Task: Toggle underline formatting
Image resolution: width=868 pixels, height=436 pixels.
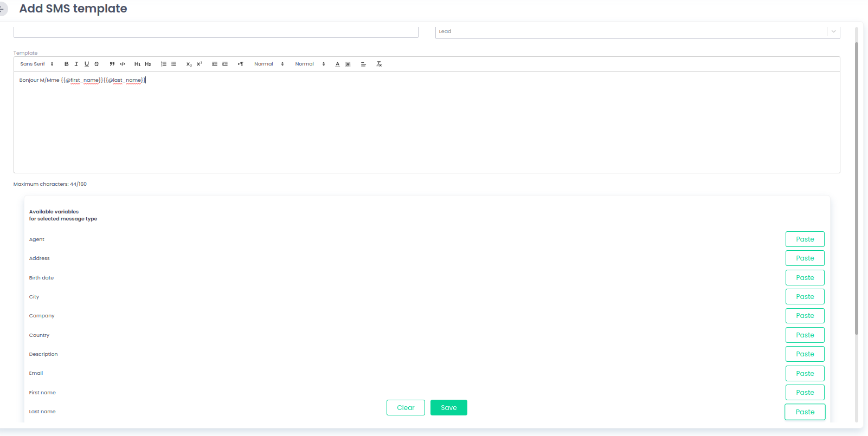Action: coord(87,64)
